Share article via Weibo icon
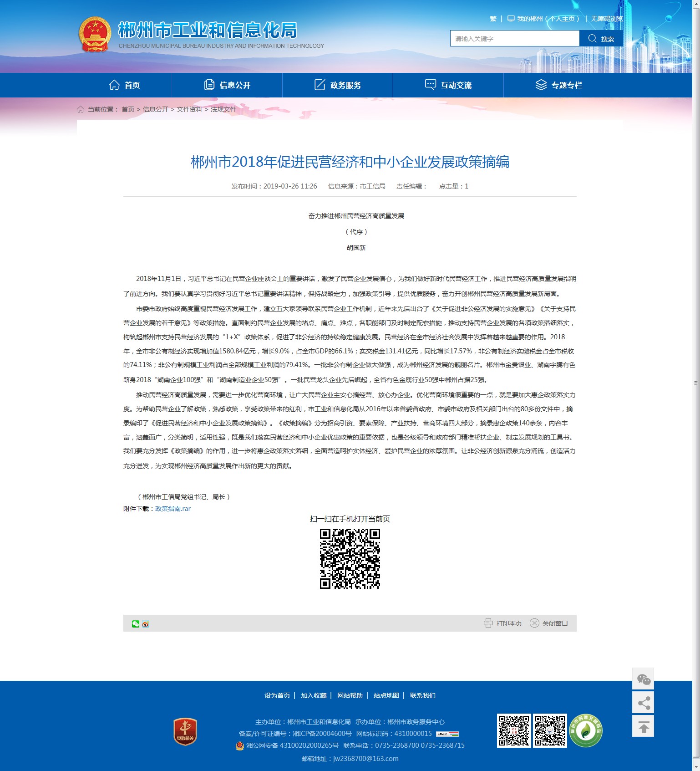 coord(146,624)
